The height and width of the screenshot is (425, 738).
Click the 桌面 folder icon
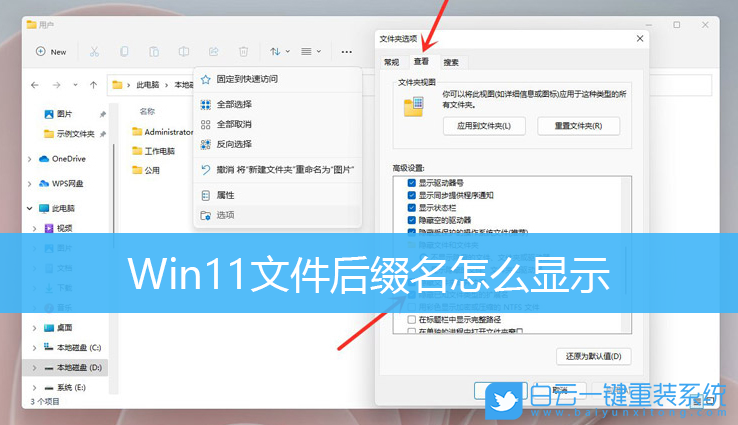tap(49, 328)
